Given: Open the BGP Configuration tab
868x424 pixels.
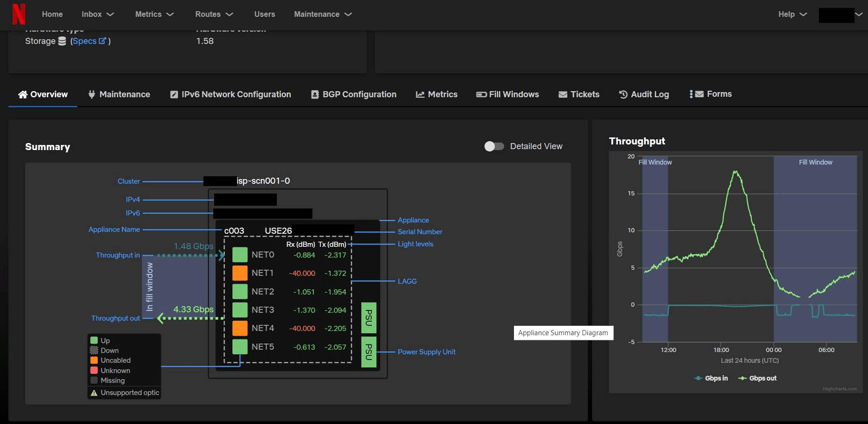Looking at the screenshot, I should [354, 94].
